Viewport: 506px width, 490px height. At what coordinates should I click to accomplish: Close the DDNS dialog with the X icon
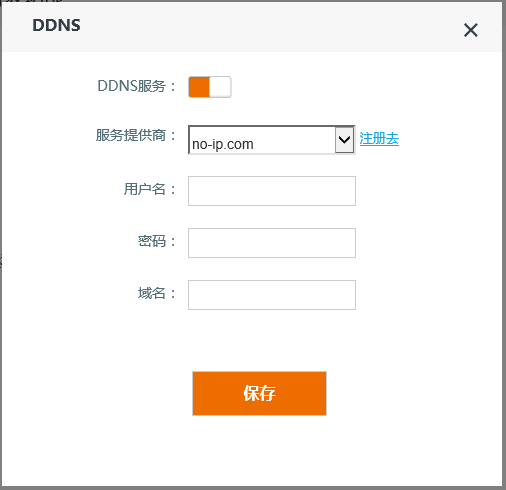point(471,30)
